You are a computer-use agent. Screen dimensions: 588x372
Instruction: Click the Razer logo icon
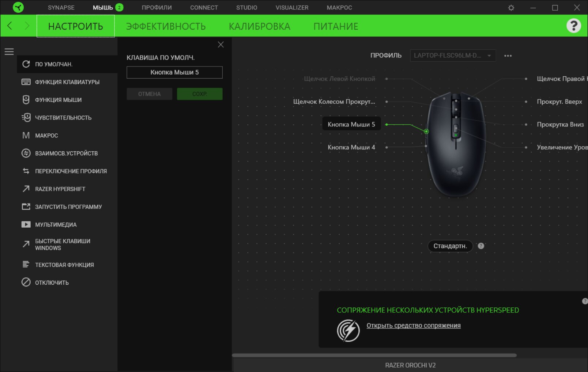coord(18,7)
